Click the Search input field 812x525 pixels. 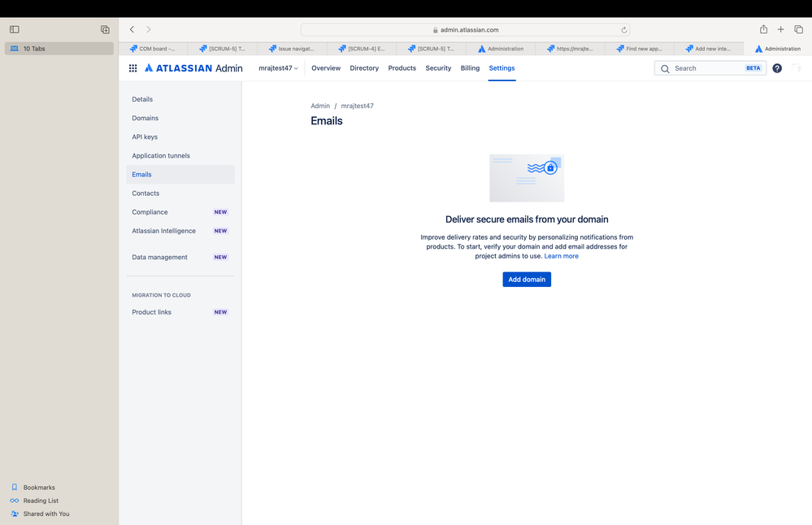pos(710,68)
